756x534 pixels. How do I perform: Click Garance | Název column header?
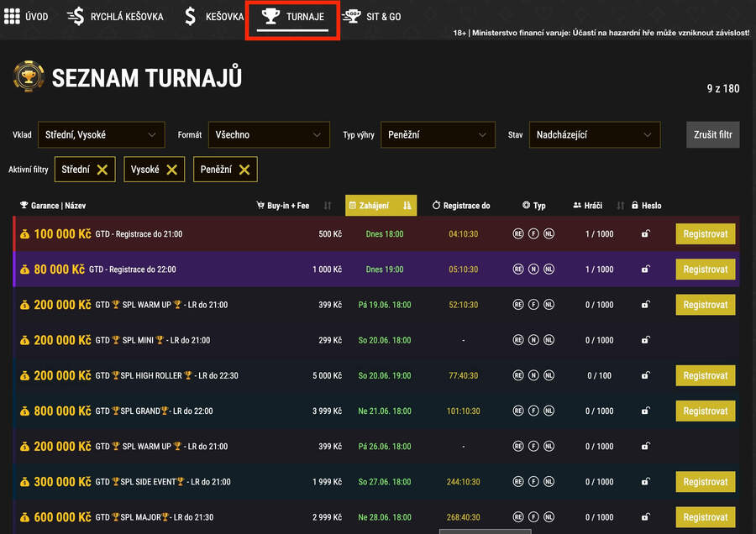coord(53,206)
